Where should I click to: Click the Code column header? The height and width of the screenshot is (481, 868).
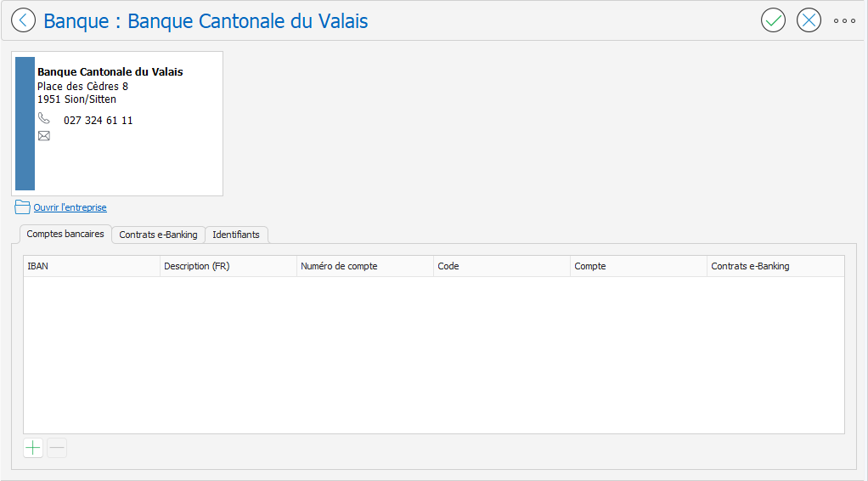(501, 266)
